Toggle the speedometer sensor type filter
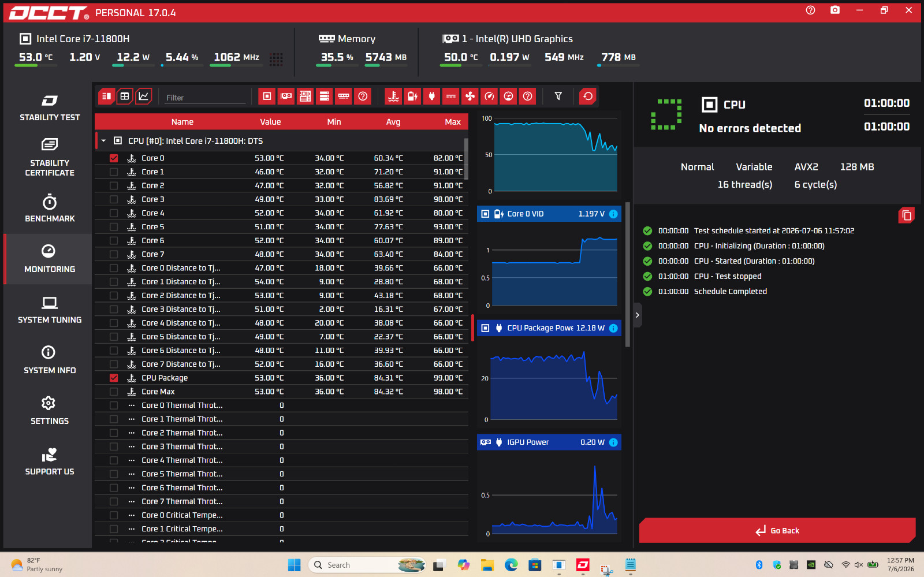 489,96
